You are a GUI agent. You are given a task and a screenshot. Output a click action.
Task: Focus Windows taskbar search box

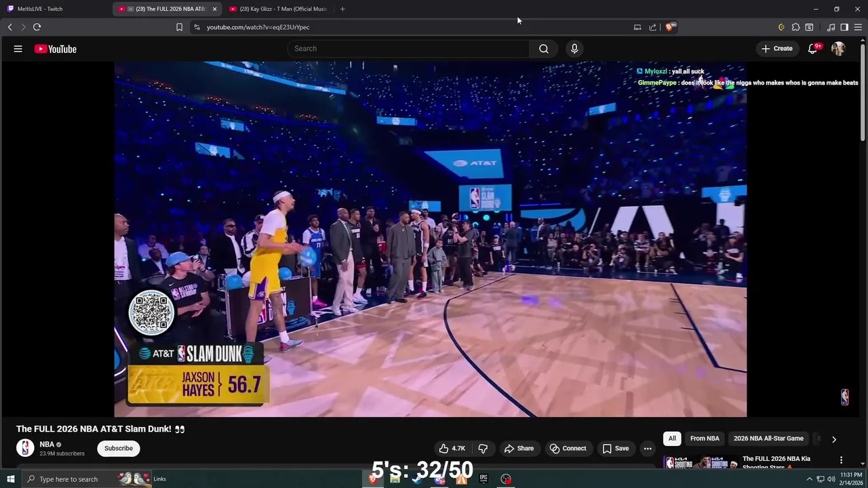(x=87, y=479)
